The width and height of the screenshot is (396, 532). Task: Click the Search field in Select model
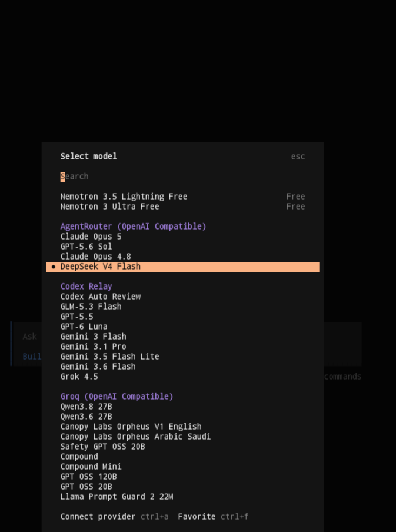pyautogui.click(x=182, y=177)
